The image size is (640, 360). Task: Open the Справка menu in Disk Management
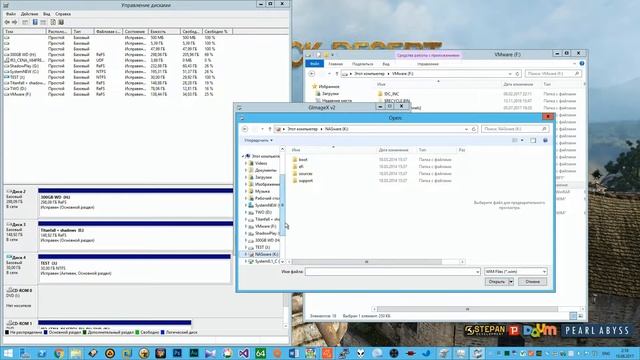(x=63, y=14)
